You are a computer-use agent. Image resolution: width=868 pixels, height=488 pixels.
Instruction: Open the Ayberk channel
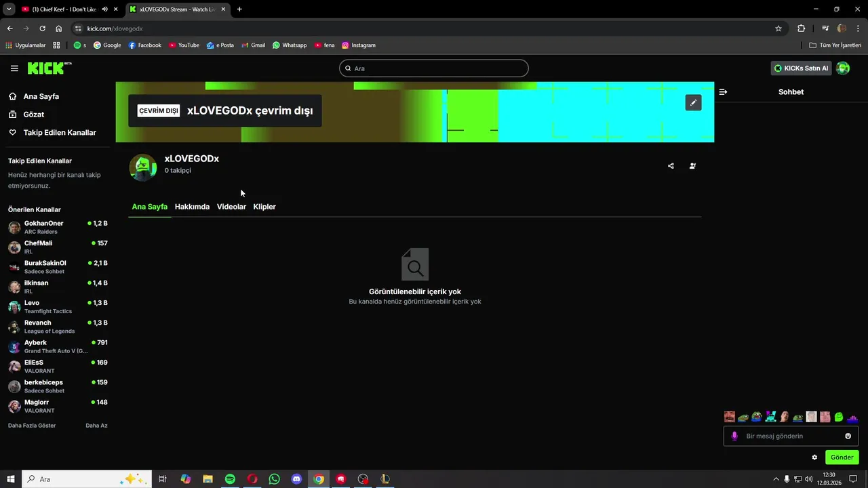[58, 347]
